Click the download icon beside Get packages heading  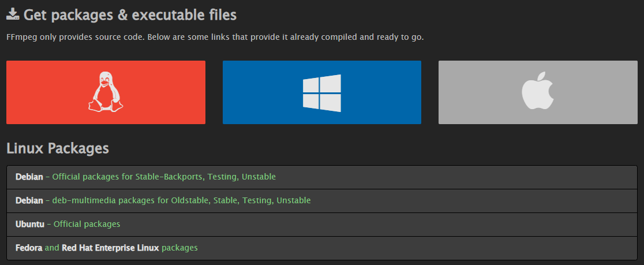point(13,15)
